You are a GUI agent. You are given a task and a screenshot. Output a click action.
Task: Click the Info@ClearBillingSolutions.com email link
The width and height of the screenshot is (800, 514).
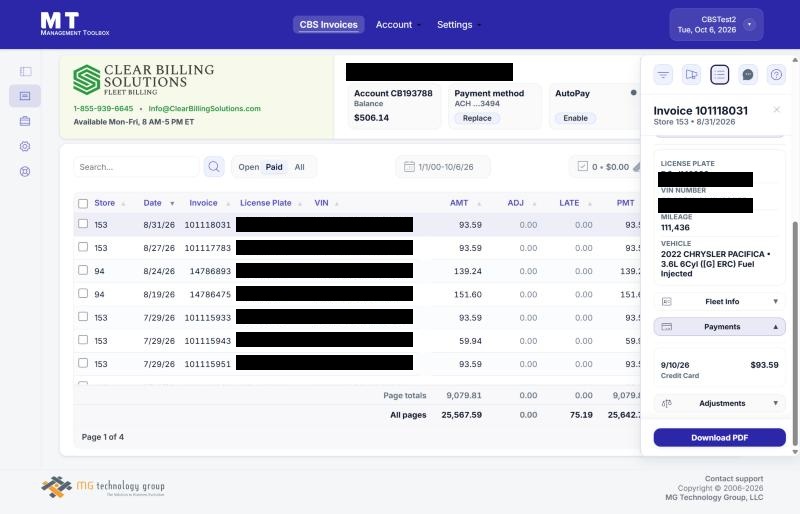pyautogui.click(x=205, y=108)
